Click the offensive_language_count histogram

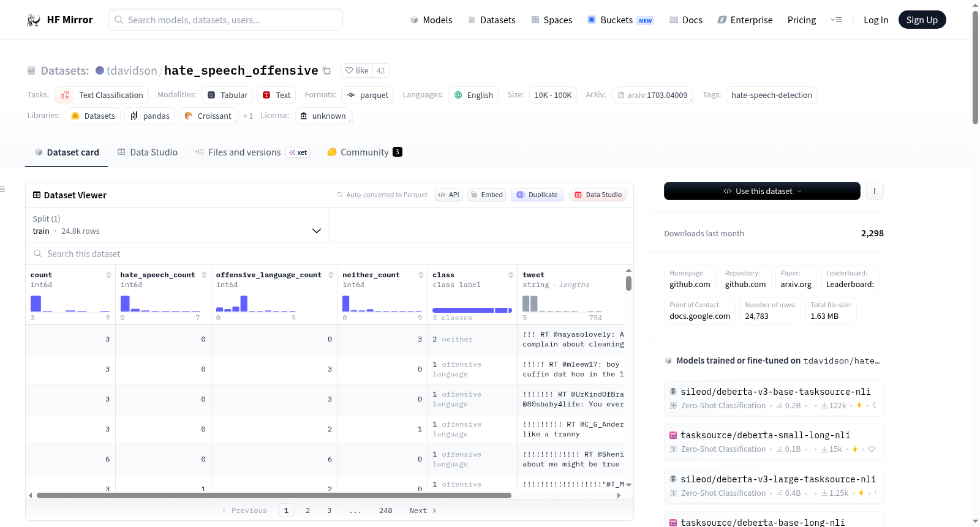(256, 304)
